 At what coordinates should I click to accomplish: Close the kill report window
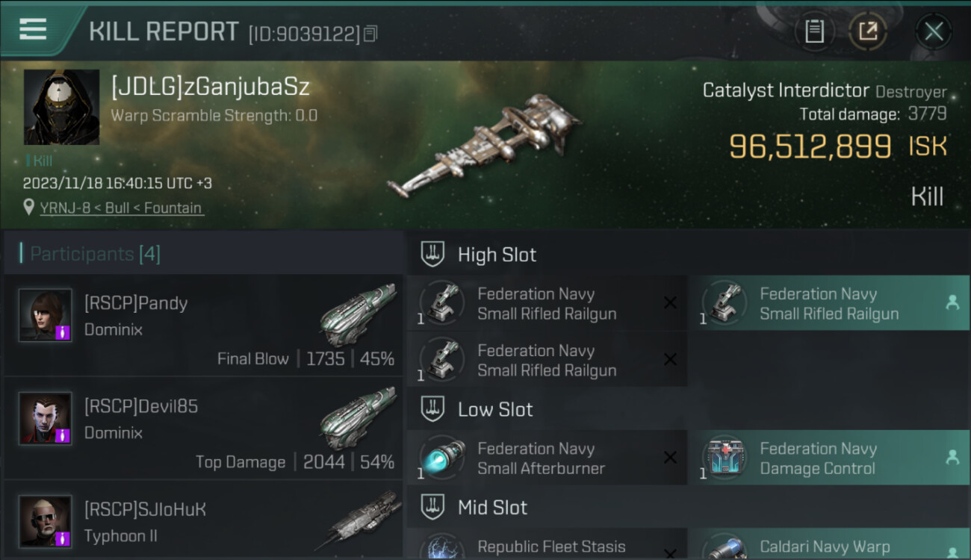(x=934, y=31)
